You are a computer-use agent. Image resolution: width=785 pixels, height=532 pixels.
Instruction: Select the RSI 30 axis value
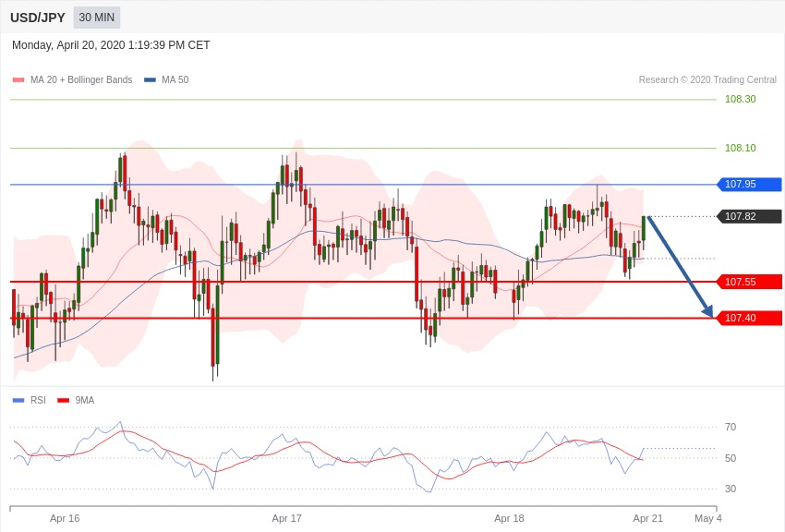(x=731, y=489)
